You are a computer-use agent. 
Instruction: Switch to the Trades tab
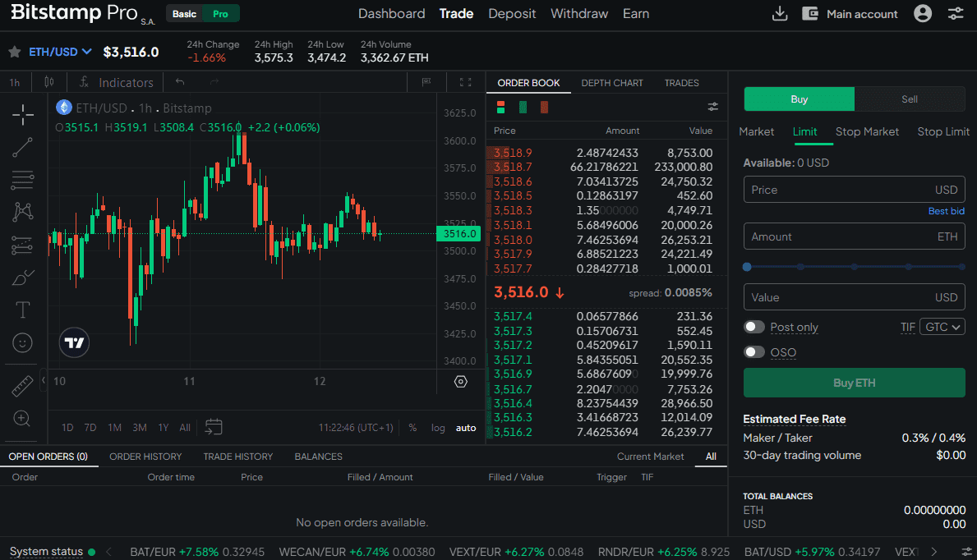(x=681, y=83)
